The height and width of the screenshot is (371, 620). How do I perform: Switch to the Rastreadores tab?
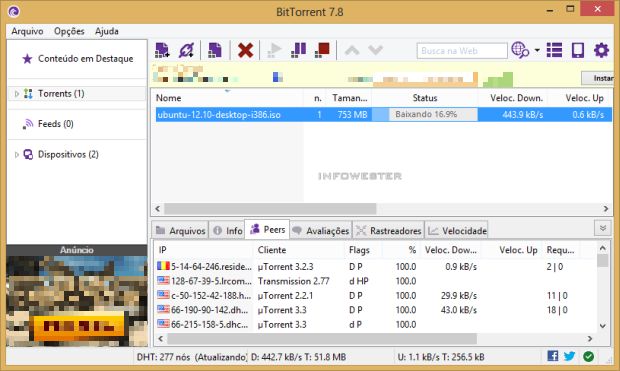388,231
